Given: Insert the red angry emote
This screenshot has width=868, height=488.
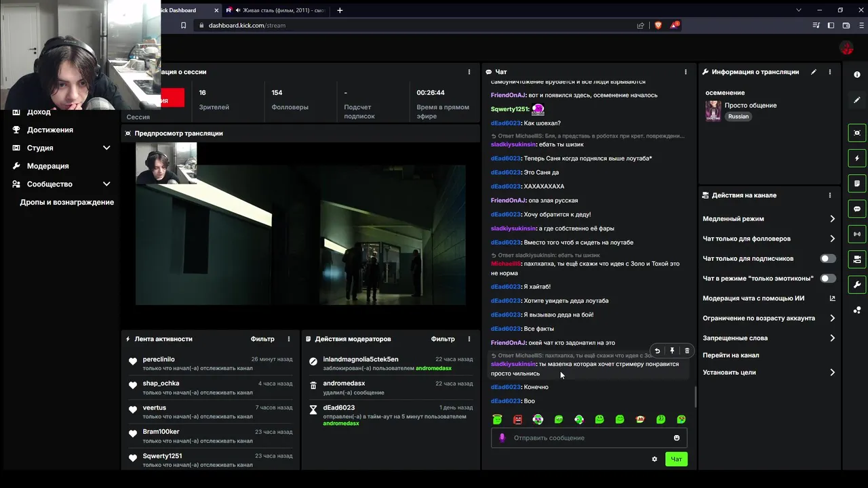Looking at the screenshot, I should (518, 420).
